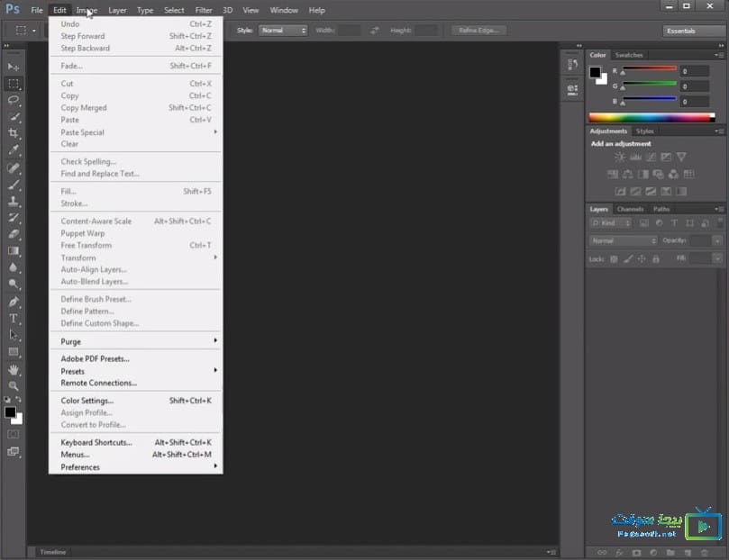Expand the Preferences submenu
The image size is (729, 560).
click(x=136, y=467)
